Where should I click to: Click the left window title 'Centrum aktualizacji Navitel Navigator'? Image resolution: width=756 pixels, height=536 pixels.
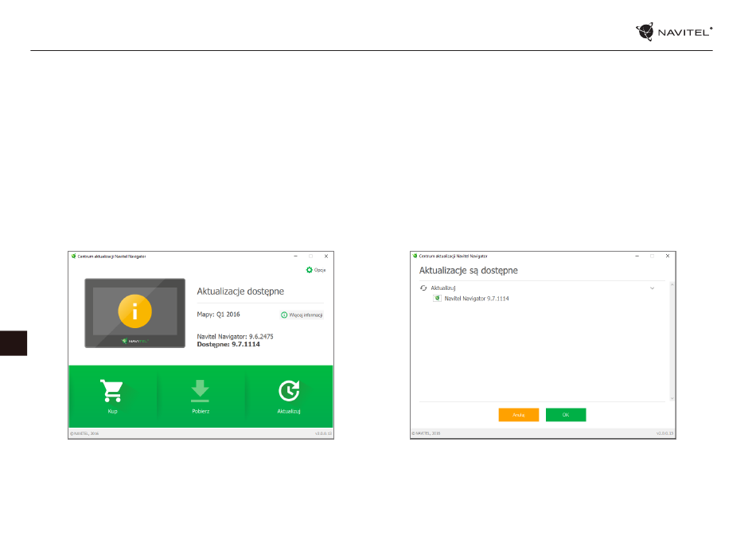[112, 256]
